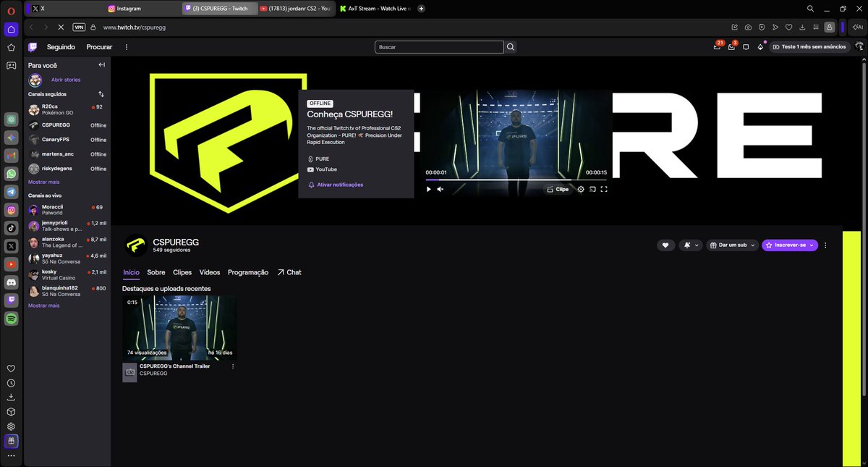Focus the Buscar search field
Screen dimensions: 868x467
click(x=439, y=47)
